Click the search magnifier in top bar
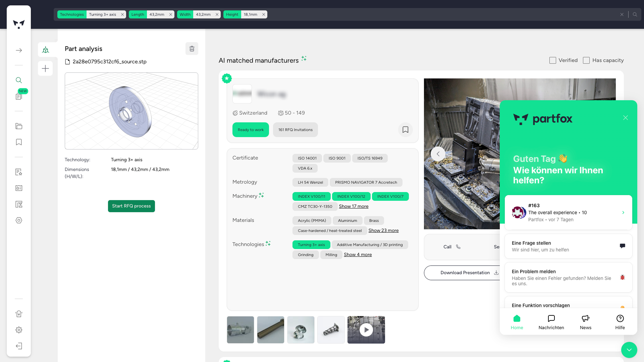Screen dimensions: 644x362 tap(635, 14)
